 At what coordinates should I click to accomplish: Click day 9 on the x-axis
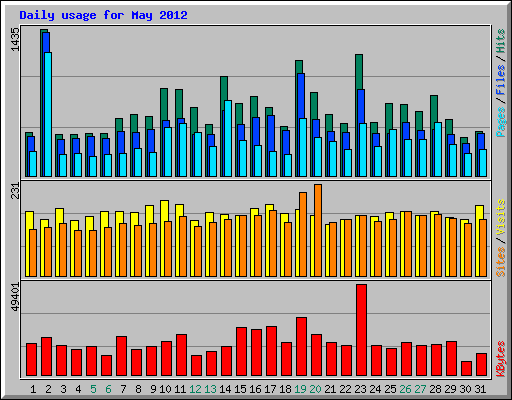point(153,389)
